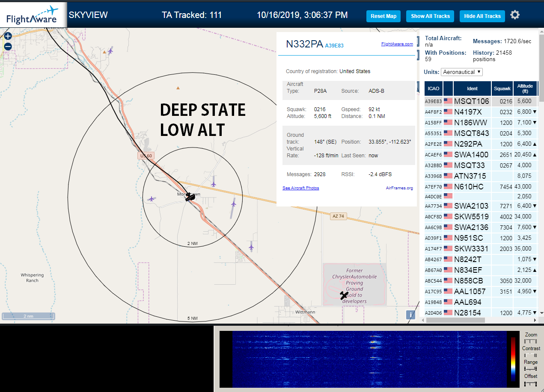Select the SWA1400 aircraft row
Screen dimensions: 544x392
[481, 155]
